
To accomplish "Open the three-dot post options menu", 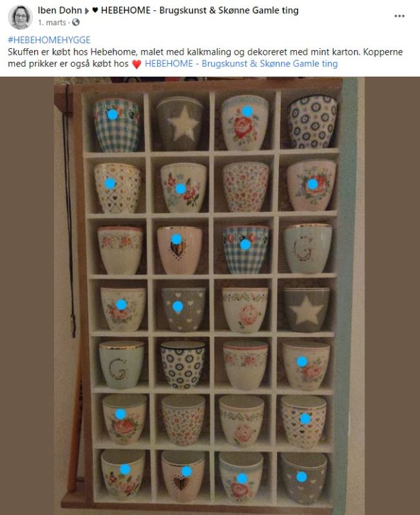I will click(x=399, y=16).
